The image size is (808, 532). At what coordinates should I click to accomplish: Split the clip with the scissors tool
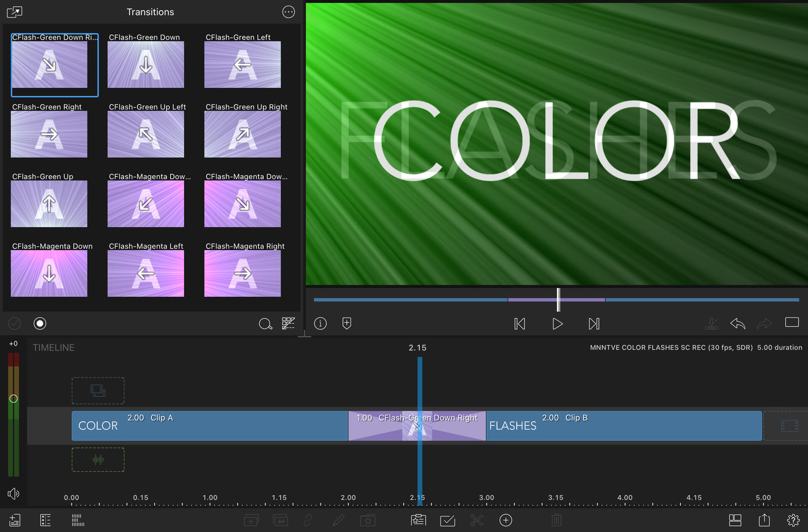[x=476, y=520]
